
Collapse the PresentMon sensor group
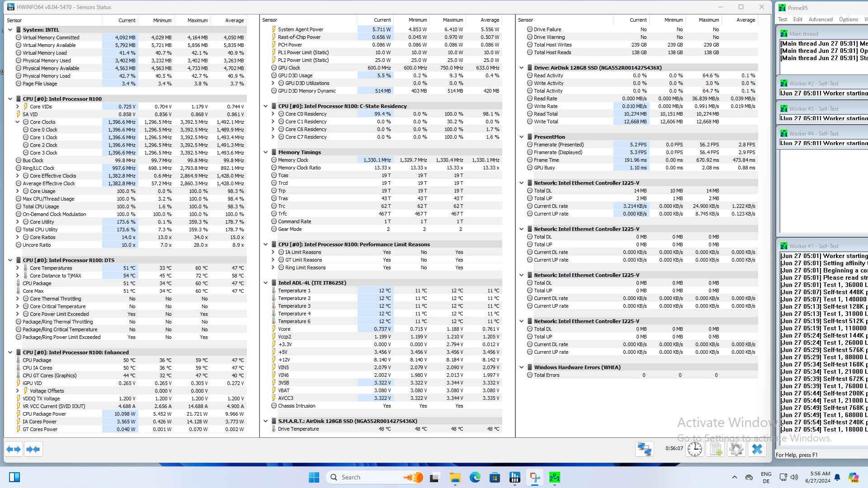[x=522, y=137]
